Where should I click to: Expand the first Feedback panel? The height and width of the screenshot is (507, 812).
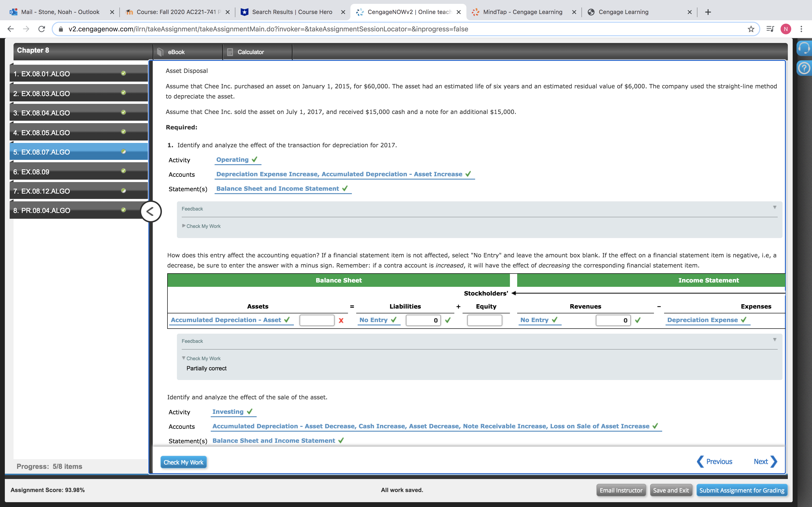774,207
